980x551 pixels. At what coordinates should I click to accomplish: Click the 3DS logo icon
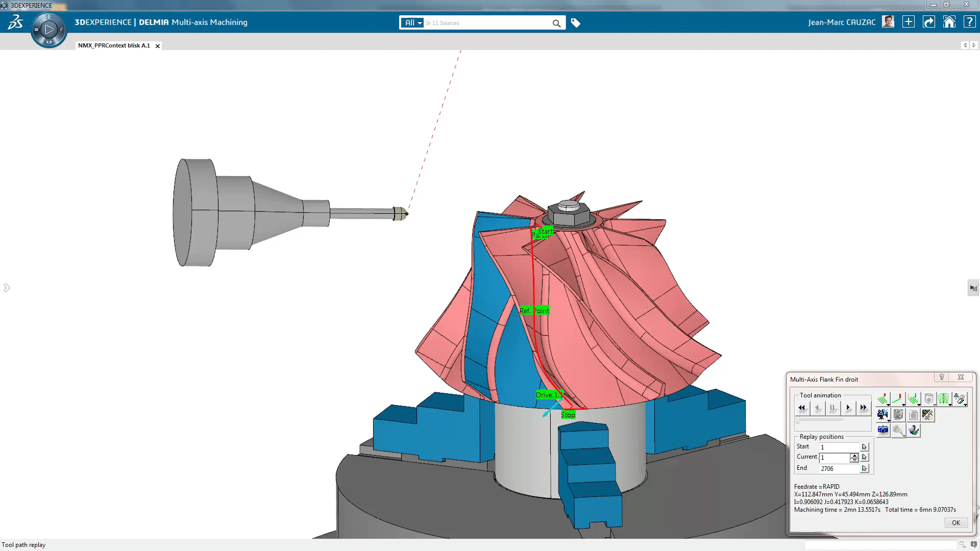point(15,22)
